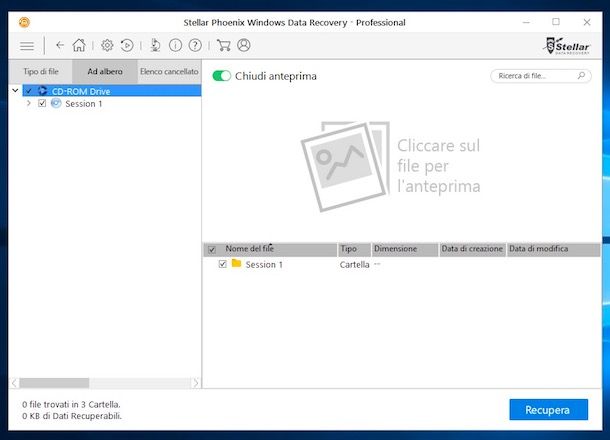Screen dimensions: 610x440
Task: Click the scrollbar right arrow
Action: [x=196, y=383]
